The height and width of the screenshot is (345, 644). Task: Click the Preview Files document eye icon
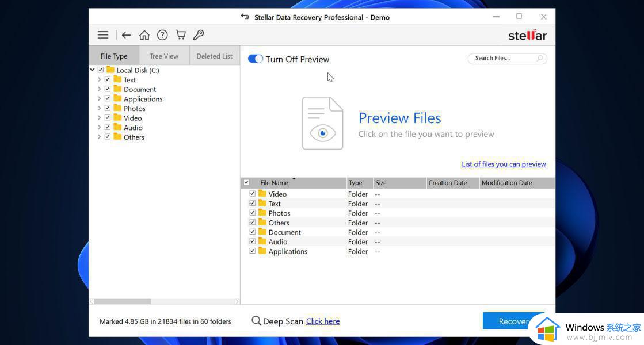pyautogui.click(x=322, y=123)
